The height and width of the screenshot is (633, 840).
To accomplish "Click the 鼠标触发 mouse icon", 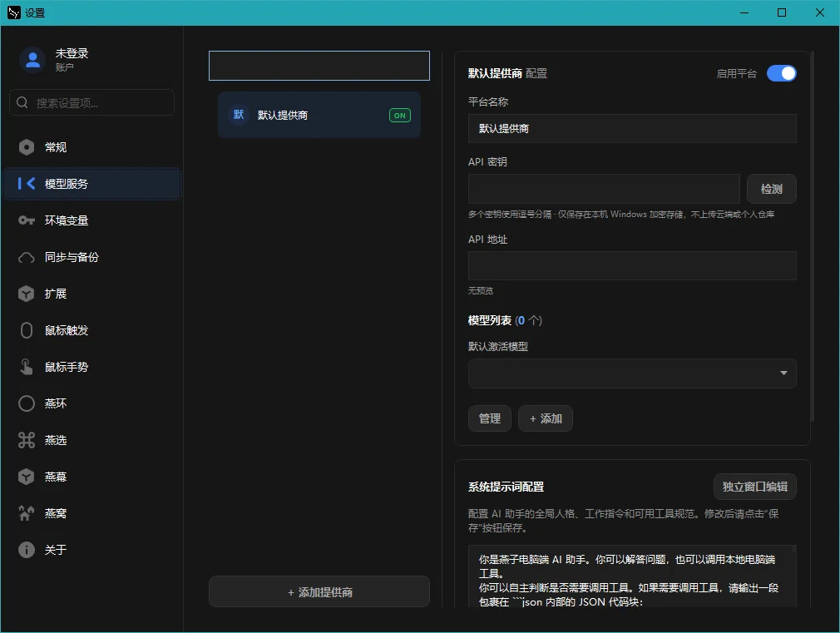I will coord(27,330).
